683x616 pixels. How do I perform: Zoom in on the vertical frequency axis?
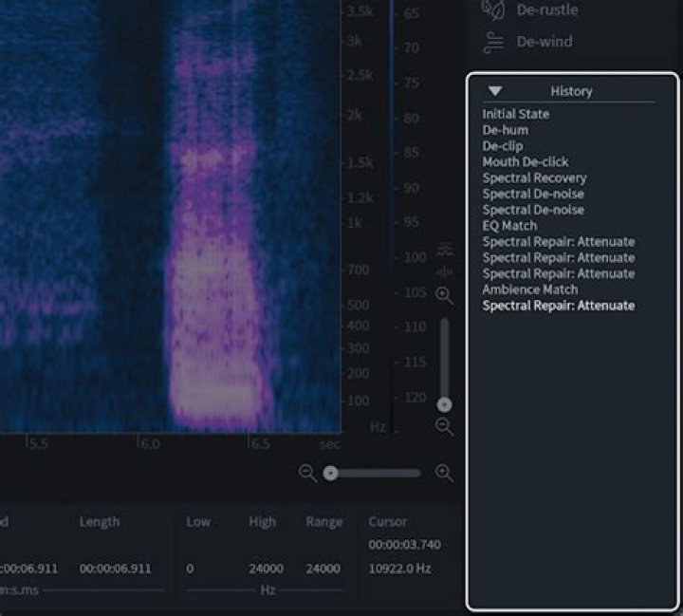coord(444,296)
